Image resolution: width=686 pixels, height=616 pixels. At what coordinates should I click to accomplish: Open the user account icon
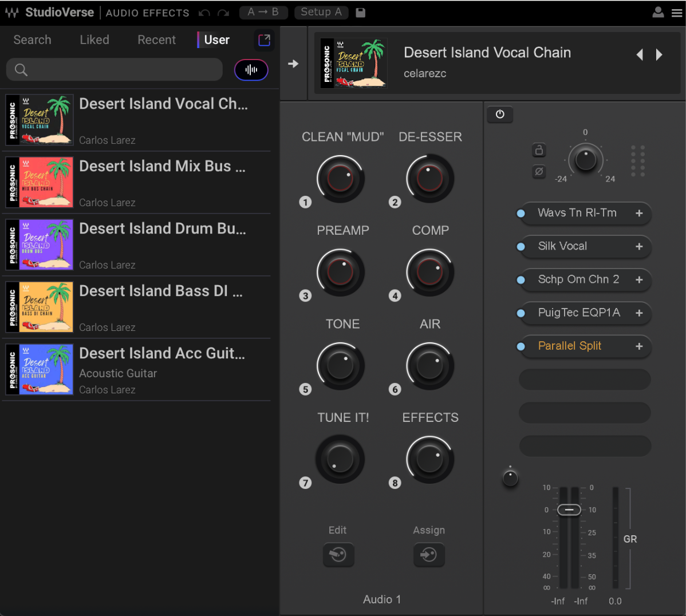(x=659, y=13)
